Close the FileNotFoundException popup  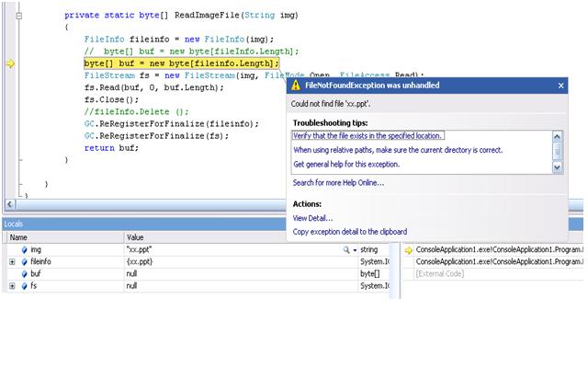tap(560, 85)
